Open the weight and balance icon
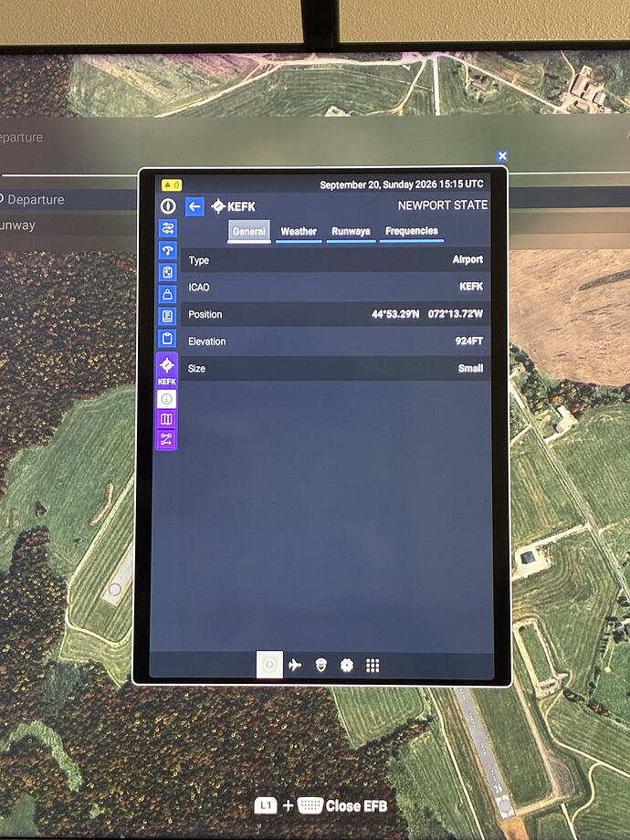 [x=168, y=294]
